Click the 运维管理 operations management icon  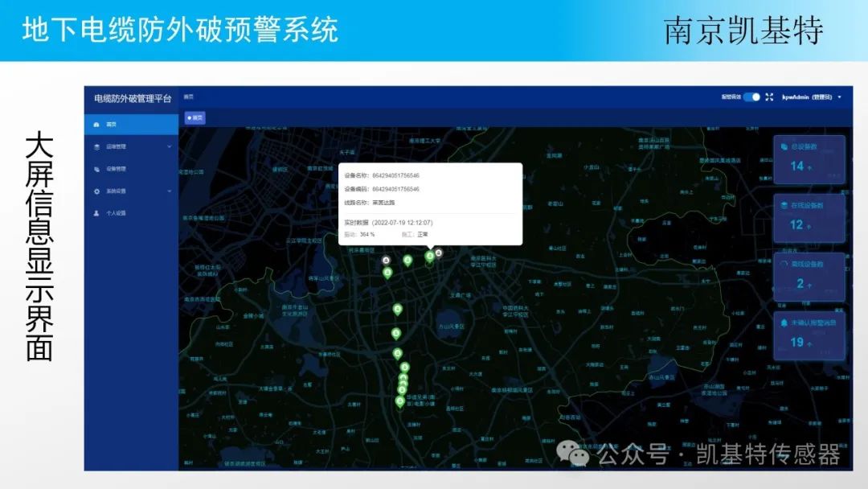[96, 146]
